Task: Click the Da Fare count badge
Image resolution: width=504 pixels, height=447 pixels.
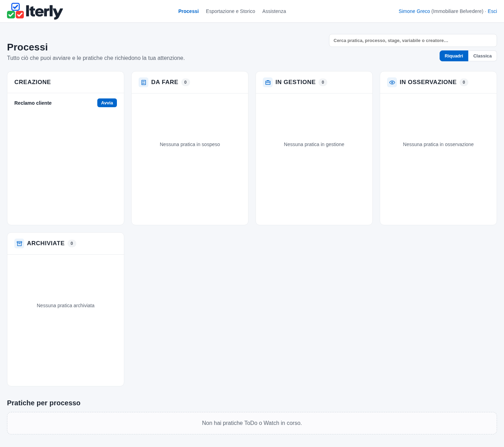Action: point(185,82)
